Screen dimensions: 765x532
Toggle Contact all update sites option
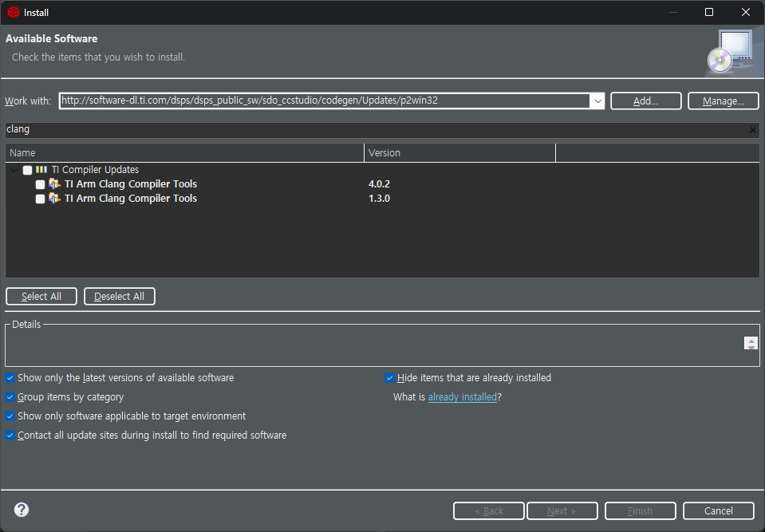(x=10, y=435)
